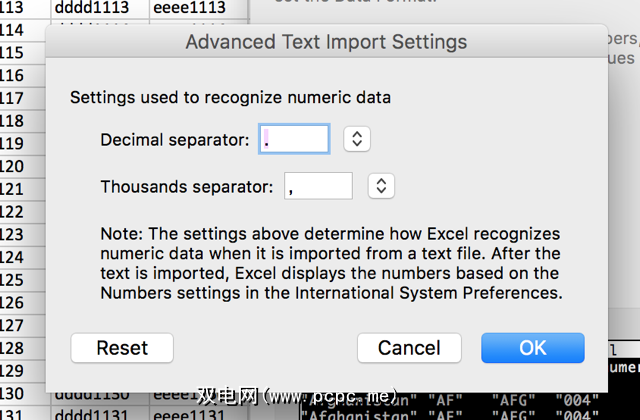Select row header 127

point(14,325)
